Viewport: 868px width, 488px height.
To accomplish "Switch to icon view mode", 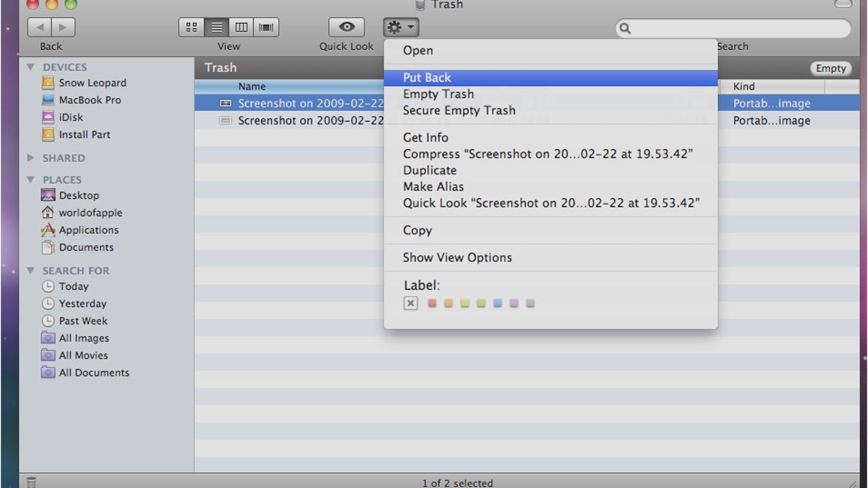I will [x=192, y=27].
